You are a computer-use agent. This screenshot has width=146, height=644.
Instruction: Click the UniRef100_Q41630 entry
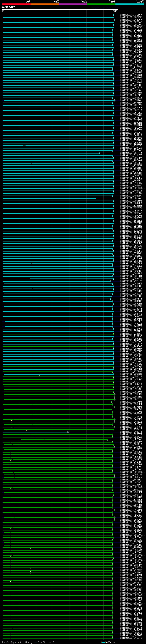tap(131, 32)
